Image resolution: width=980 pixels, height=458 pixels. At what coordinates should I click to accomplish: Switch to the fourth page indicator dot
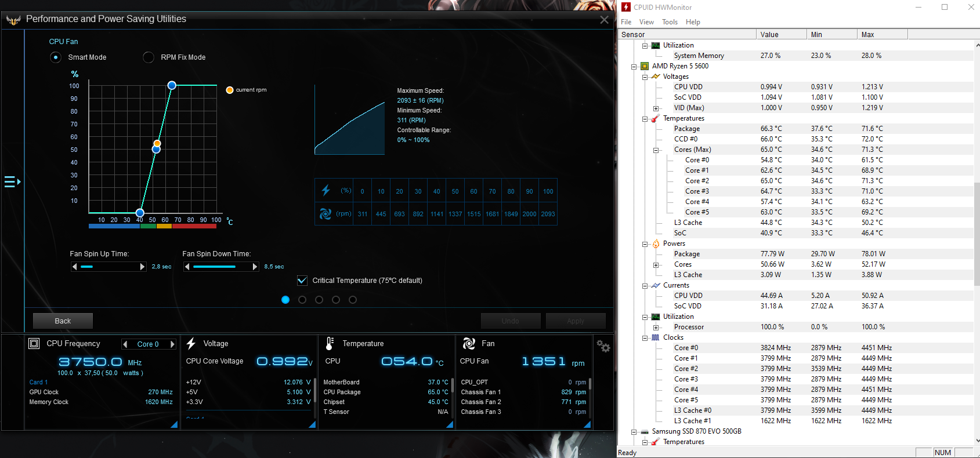[x=336, y=300]
